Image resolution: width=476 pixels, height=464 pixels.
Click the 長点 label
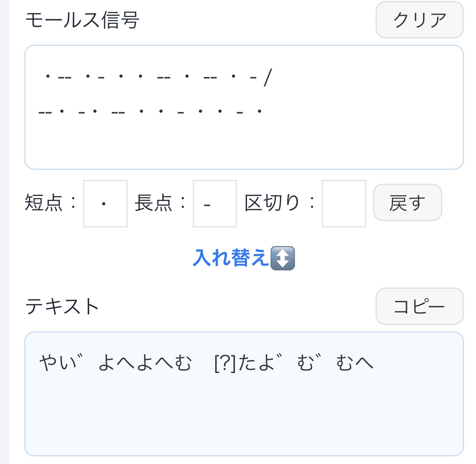click(x=154, y=203)
